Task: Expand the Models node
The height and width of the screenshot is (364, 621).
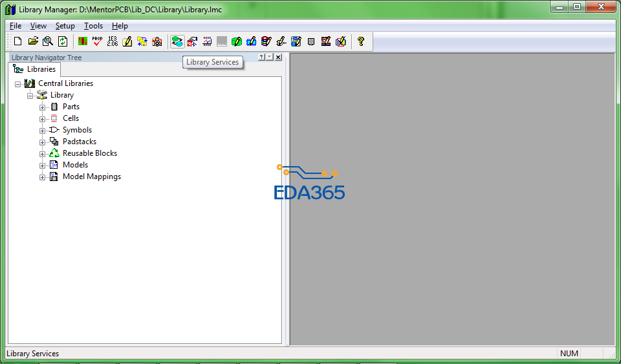Action: pyautogui.click(x=43, y=166)
